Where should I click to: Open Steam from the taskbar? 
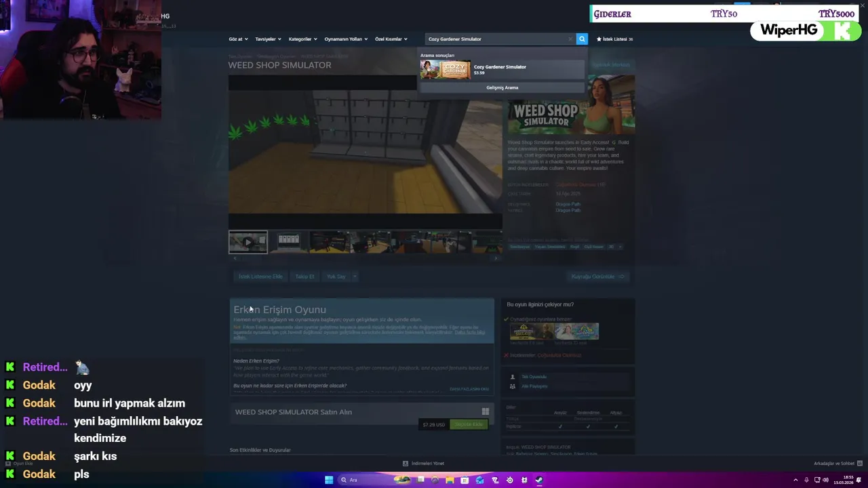539,480
